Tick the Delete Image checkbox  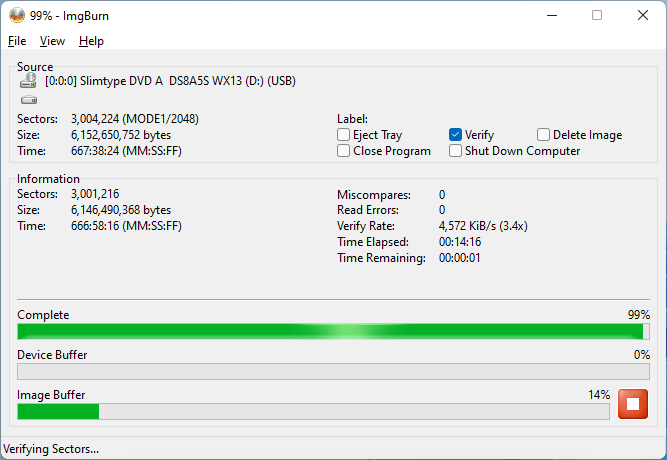click(x=543, y=135)
